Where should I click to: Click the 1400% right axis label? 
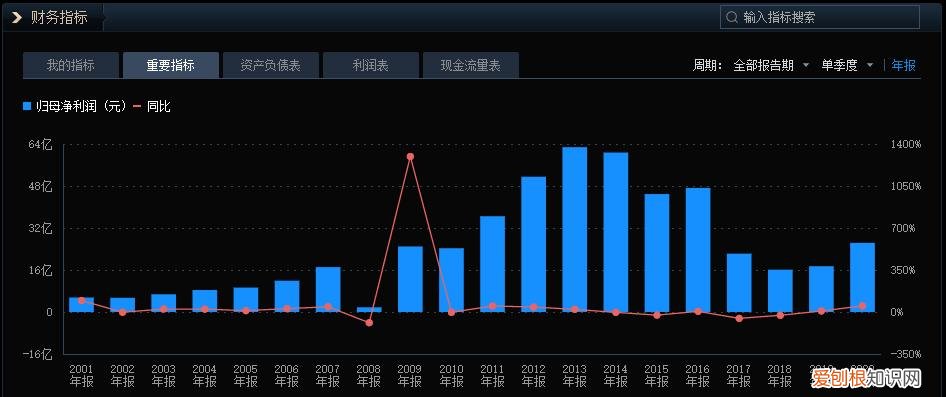pos(906,145)
